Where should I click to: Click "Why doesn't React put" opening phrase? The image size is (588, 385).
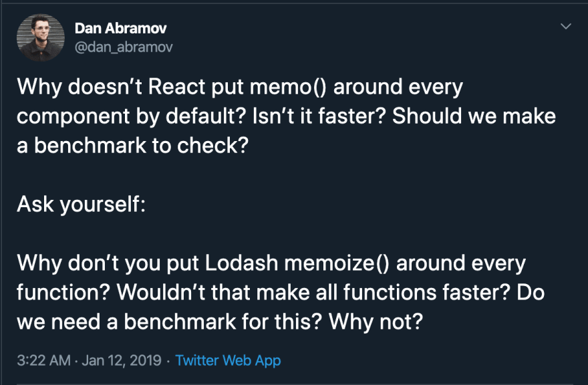[130, 88]
